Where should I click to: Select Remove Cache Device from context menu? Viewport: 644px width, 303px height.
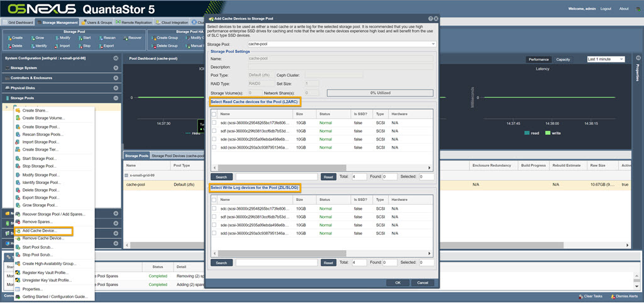coord(43,238)
